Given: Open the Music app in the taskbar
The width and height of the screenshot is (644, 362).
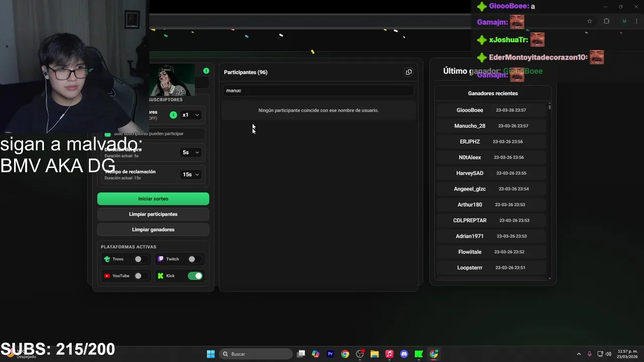Looking at the screenshot, I should click(x=389, y=354).
